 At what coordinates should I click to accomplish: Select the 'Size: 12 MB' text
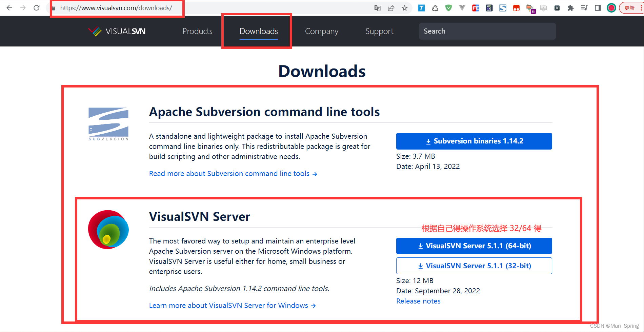(x=415, y=281)
